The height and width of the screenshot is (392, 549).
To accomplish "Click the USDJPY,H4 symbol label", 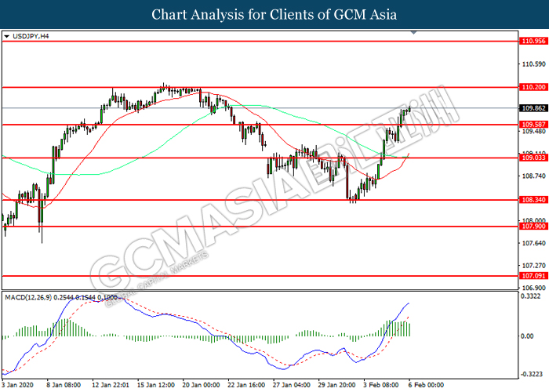I will click(x=31, y=36).
